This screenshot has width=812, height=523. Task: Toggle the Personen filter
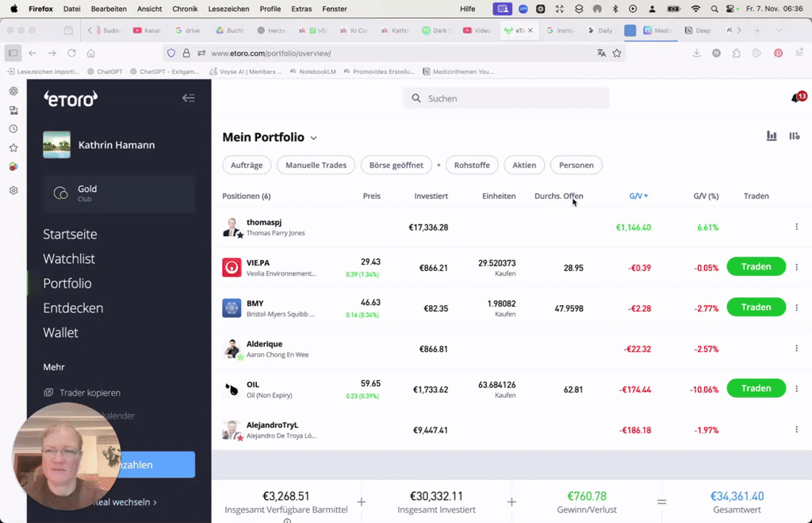[576, 165]
